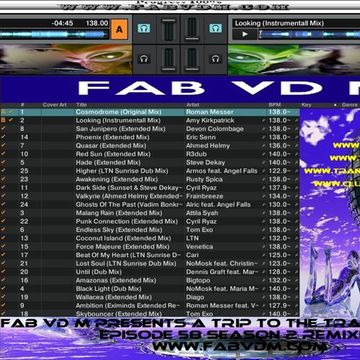Screen dimensions: 360x360
Task: Adjust the upper-left mixer channel fader
Action: coord(169,30)
